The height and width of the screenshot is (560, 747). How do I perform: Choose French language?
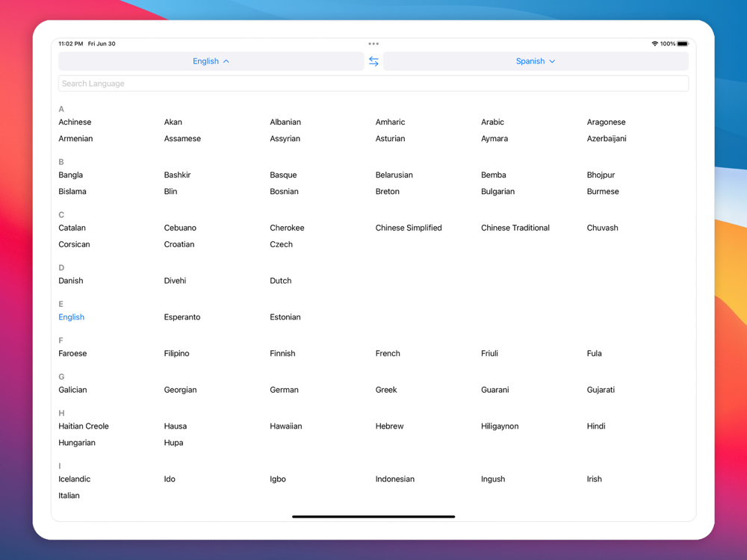coord(388,353)
